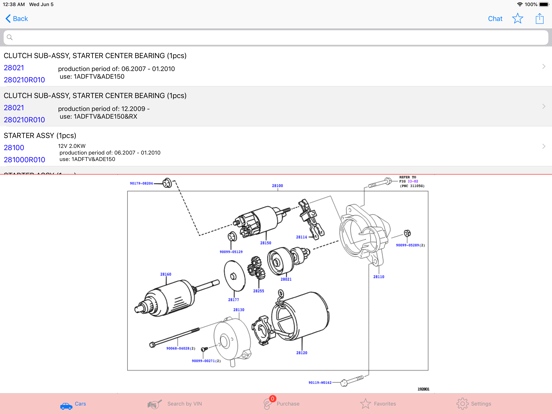
Task: Select part number 280210R010 in 12.2009 row
Action: click(24, 120)
